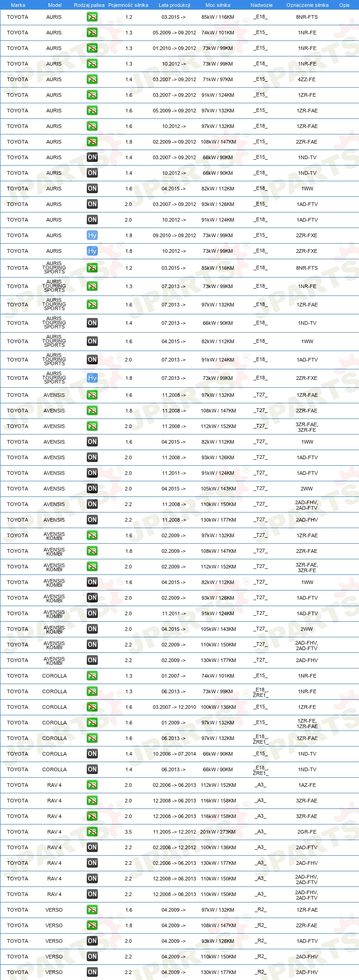
Task: Click the 01.2007 -> production years cell
Action: click(x=174, y=676)
